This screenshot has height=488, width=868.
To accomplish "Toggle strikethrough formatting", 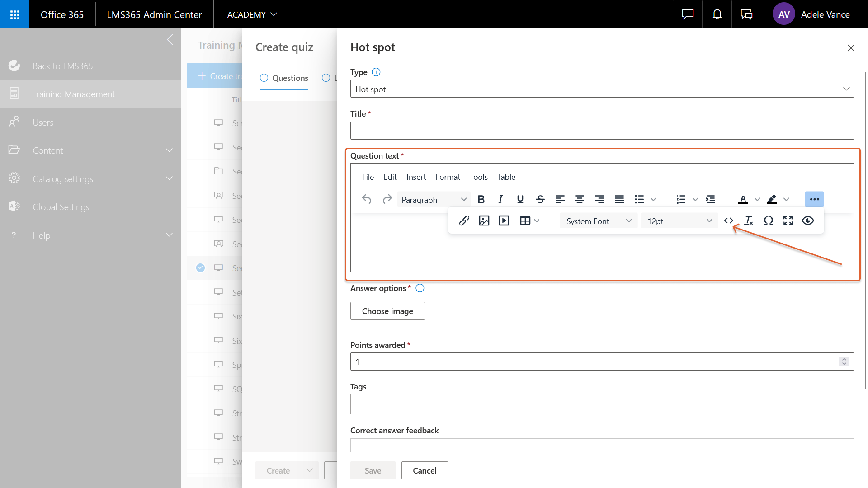I will 540,199.
